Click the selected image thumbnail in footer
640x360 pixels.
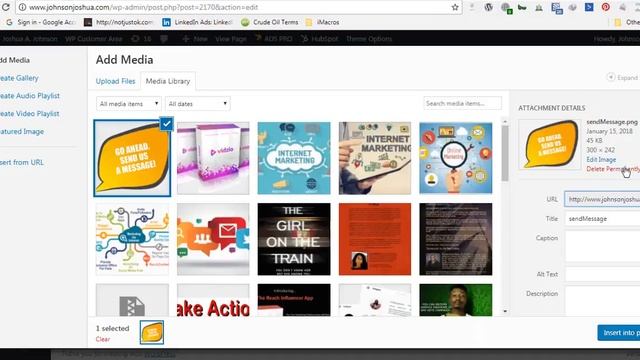click(152, 332)
